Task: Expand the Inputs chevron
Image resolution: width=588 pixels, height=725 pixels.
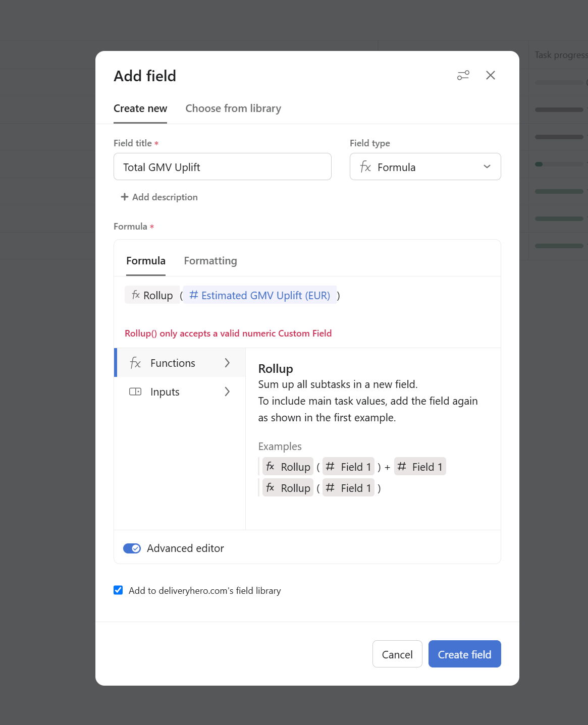Action: tap(227, 392)
